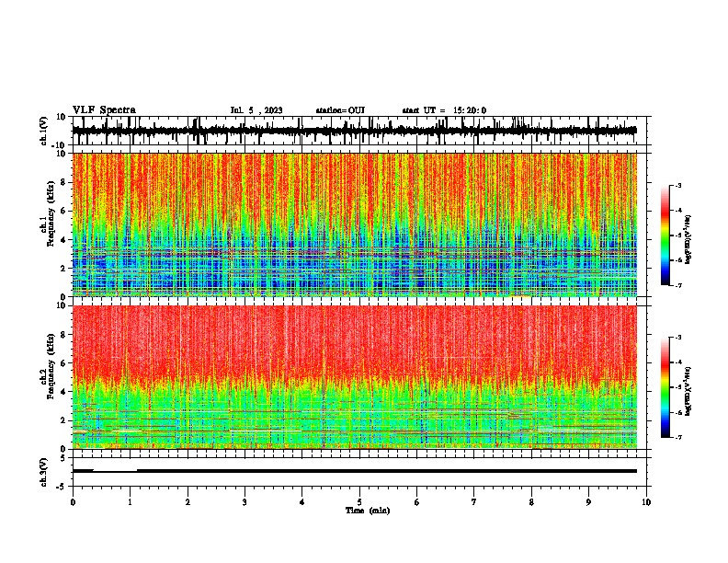Click the date text "Jul 5, 2023"
The height and width of the screenshot is (563, 728).
coord(256,110)
